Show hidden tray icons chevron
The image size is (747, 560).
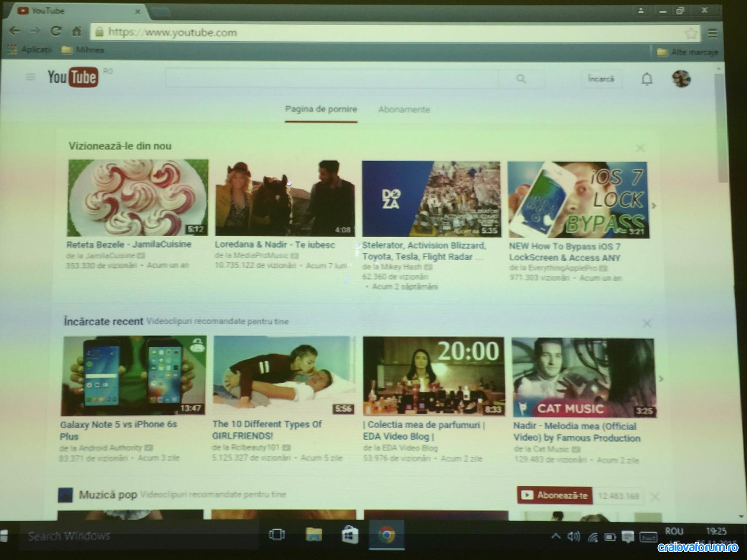(x=556, y=537)
